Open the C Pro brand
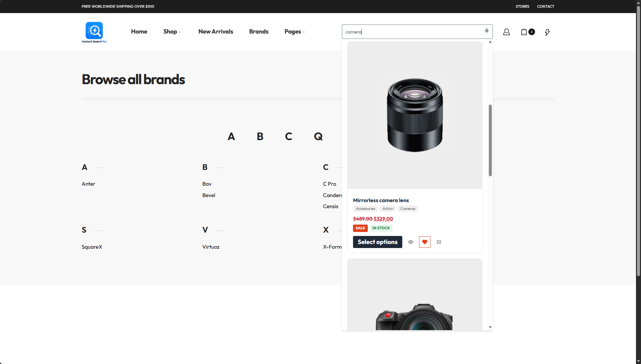641x364 pixels. 330,184
